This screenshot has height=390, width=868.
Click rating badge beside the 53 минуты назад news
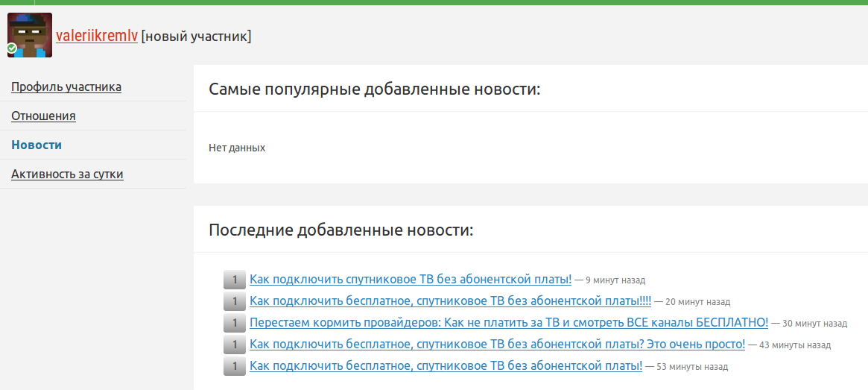[234, 366]
